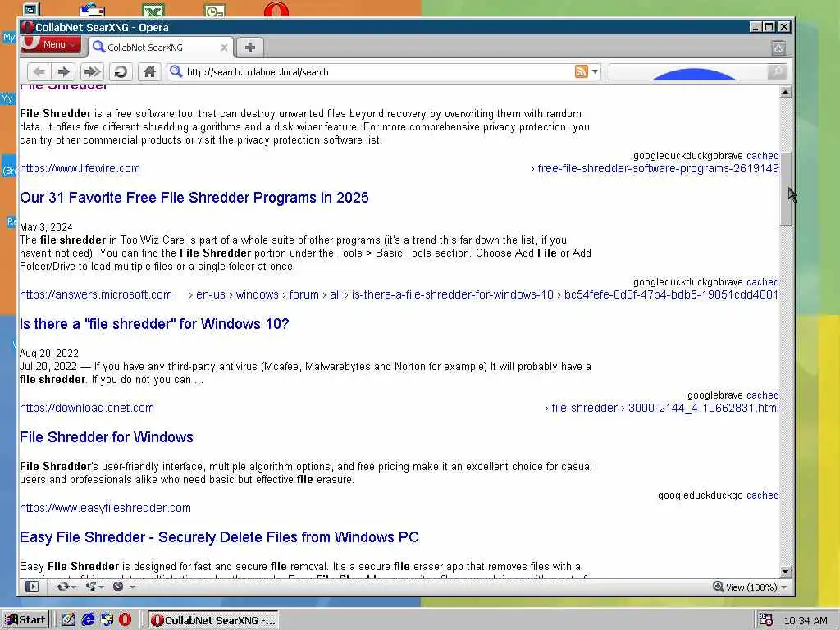This screenshot has height=630, width=840.
Task: Click the scrollbar down arrow
Action: (x=785, y=572)
